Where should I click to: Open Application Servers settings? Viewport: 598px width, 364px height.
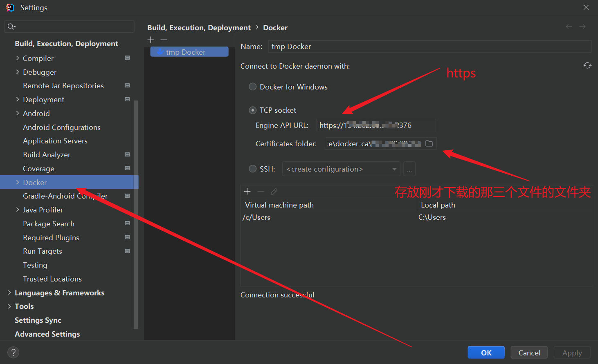(55, 141)
